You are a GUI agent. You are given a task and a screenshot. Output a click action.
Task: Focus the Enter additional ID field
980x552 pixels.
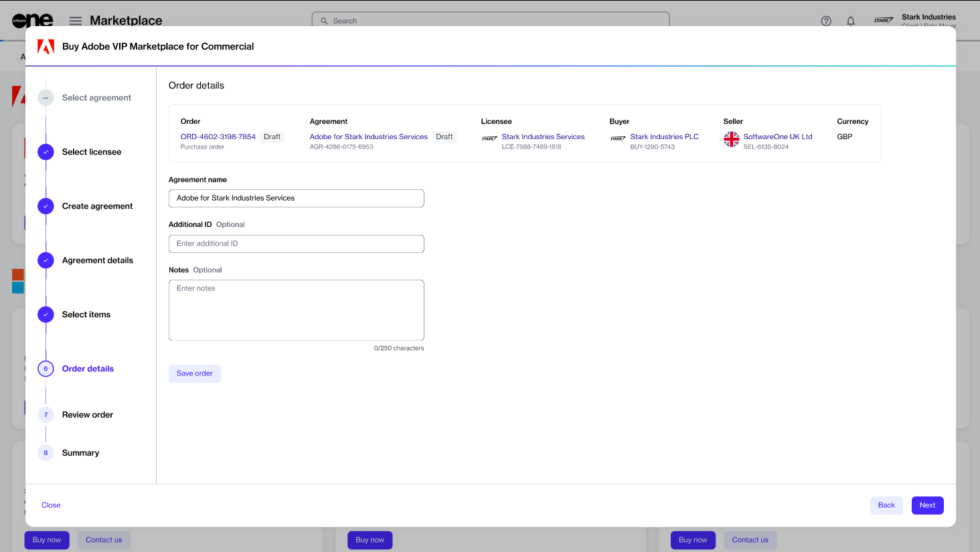(296, 244)
